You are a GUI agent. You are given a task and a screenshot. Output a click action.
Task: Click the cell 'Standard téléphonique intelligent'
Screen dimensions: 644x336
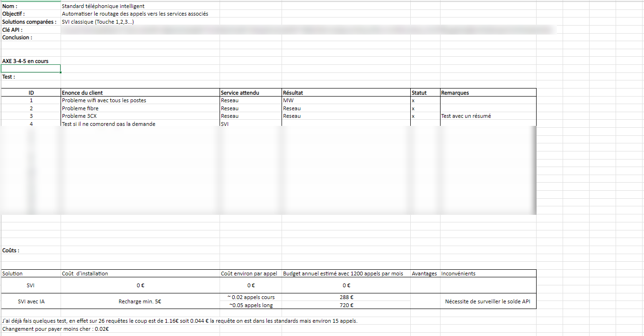[x=140, y=6]
